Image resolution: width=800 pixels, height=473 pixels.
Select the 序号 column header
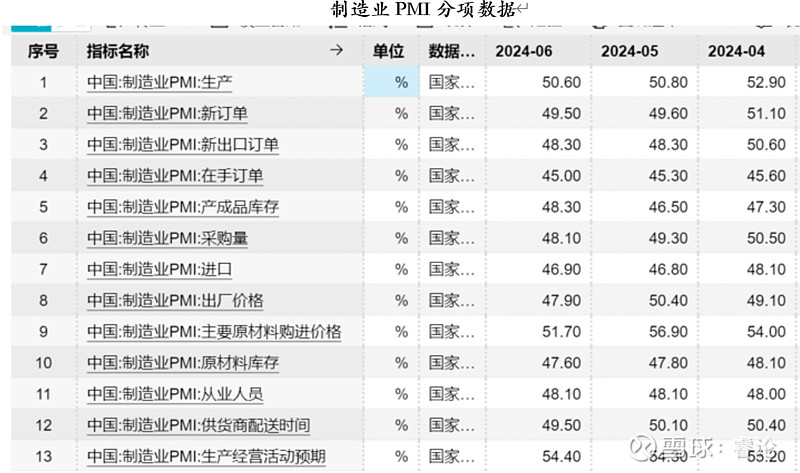43,51
